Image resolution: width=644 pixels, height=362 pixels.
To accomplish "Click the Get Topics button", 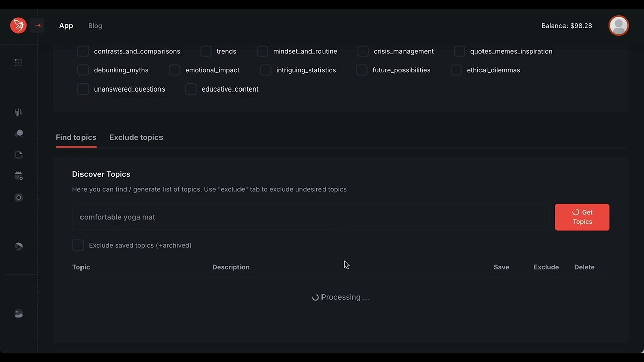I will tap(582, 217).
